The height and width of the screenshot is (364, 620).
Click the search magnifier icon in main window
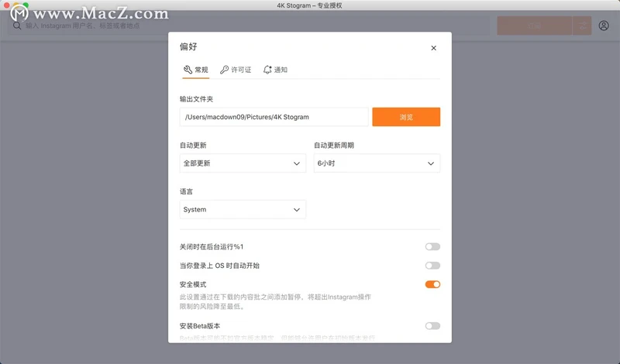[x=17, y=26]
